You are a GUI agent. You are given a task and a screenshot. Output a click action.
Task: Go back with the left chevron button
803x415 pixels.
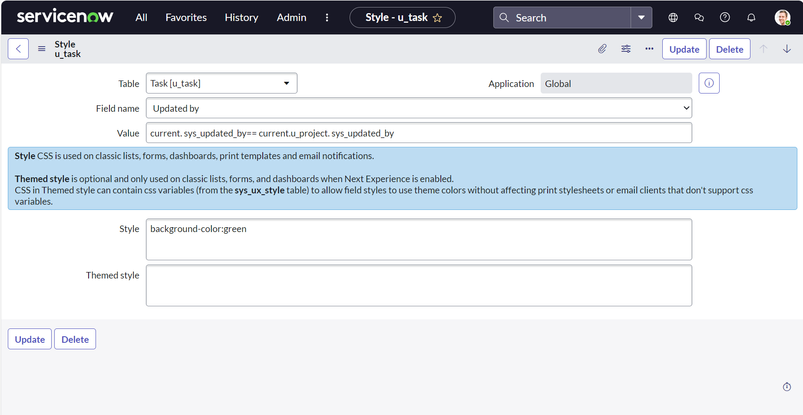tap(18, 49)
